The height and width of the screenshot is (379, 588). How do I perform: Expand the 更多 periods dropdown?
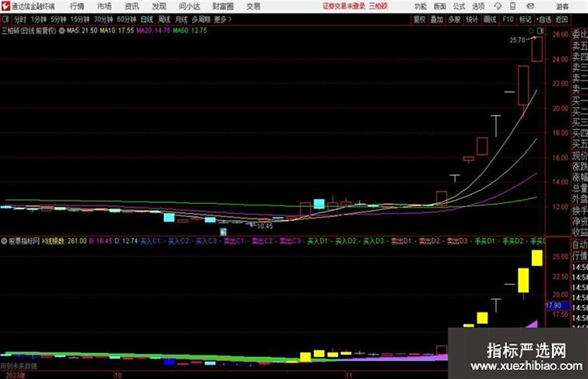(x=223, y=19)
